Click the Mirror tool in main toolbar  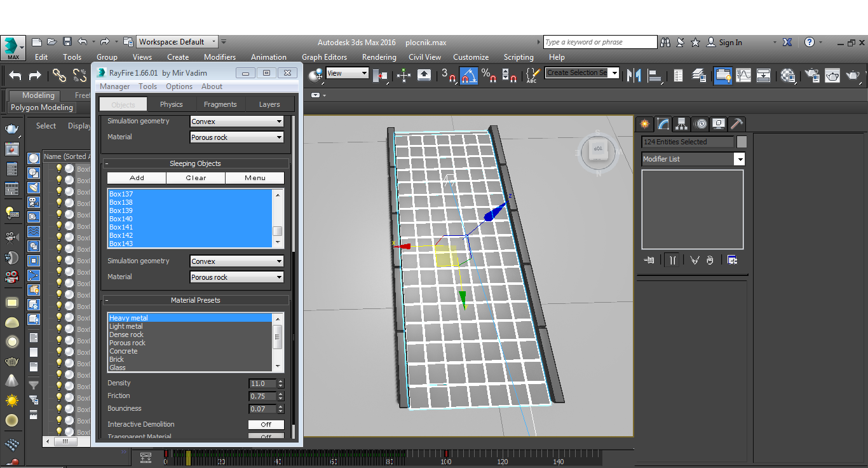(x=634, y=75)
